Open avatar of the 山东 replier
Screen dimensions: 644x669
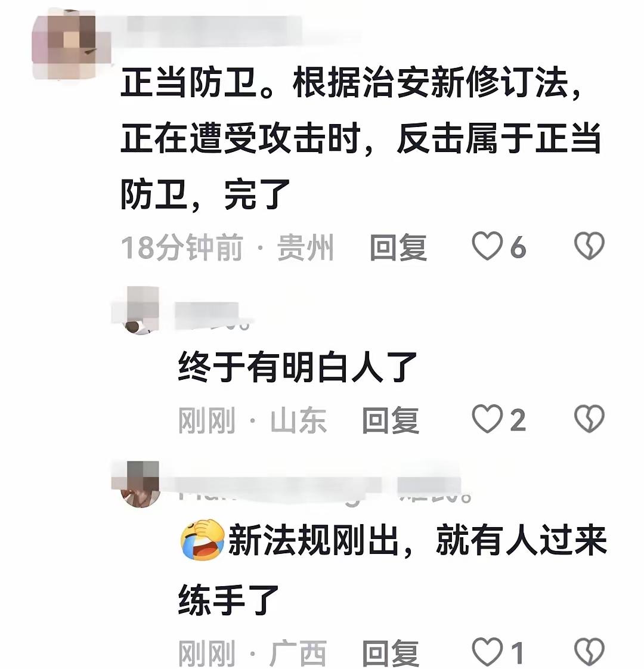coord(137,311)
